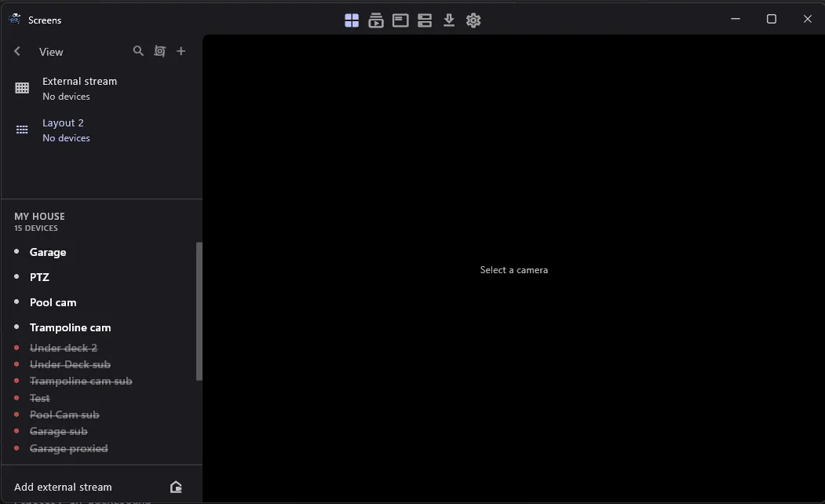
Task: Go back using the left chevron
Action: point(17,51)
